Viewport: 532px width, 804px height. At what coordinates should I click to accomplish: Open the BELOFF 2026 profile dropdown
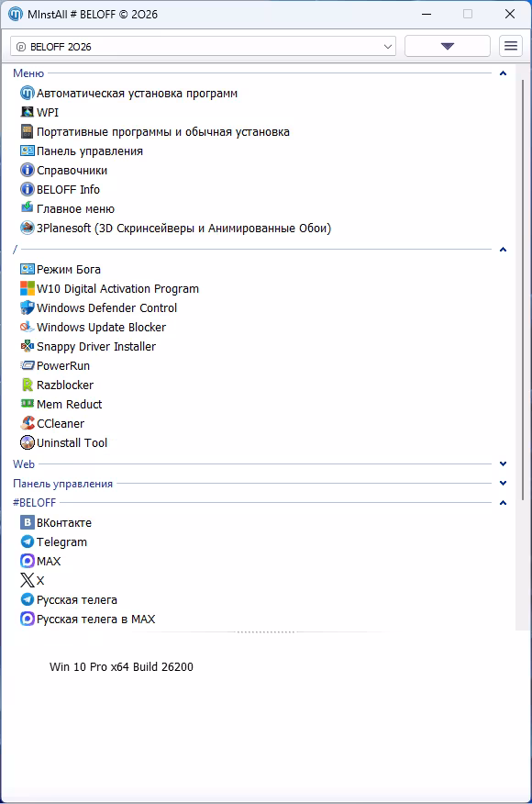pyautogui.click(x=203, y=46)
